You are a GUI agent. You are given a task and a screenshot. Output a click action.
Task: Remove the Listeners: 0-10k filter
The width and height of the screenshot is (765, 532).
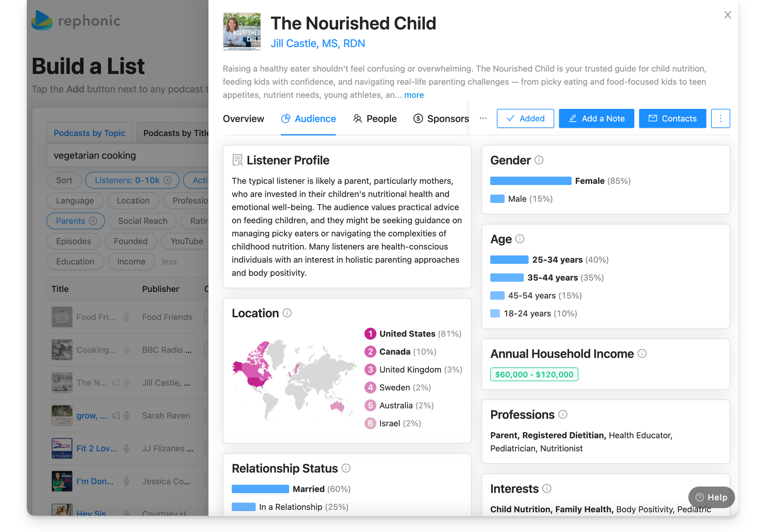pos(167,180)
